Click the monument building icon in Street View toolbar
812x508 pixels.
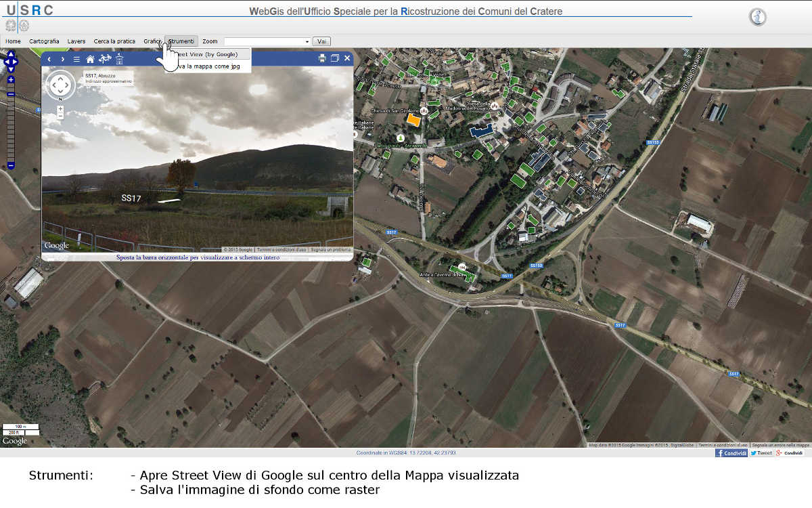[x=119, y=59]
